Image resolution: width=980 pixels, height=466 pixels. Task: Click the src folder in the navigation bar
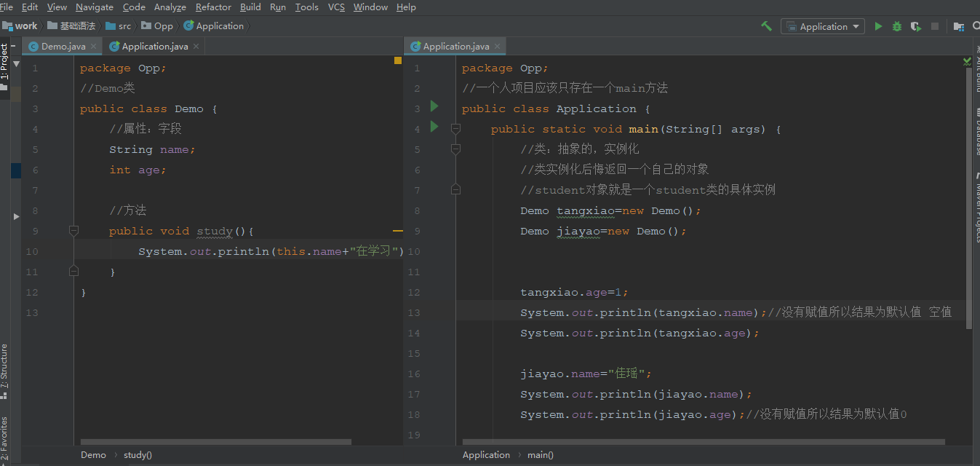(x=124, y=25)
